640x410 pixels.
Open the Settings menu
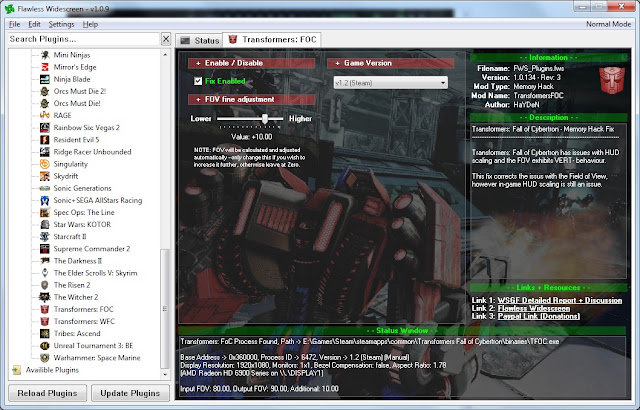pos(61,24)
